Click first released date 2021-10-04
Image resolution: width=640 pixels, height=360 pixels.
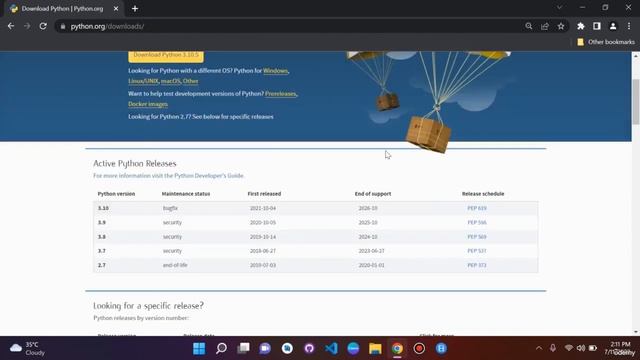(x=263, y=208)
